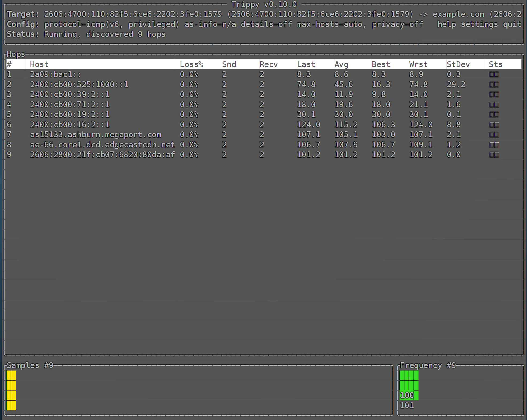Screen dimensions: 527x420
Task: Click the status boxes on the megaport row
Action: tap(494, 135)
